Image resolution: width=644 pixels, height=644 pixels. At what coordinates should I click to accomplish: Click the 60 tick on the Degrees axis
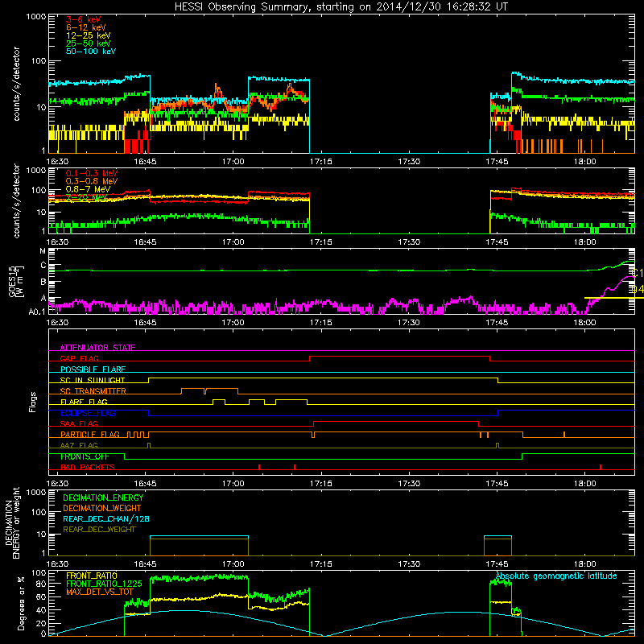point(41,597)
